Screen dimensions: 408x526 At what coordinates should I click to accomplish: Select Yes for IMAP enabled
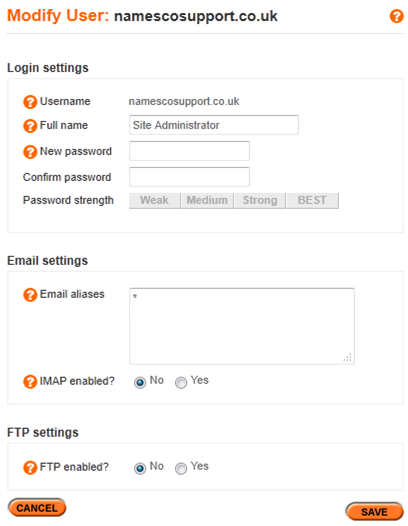click(x=181, y=382)
